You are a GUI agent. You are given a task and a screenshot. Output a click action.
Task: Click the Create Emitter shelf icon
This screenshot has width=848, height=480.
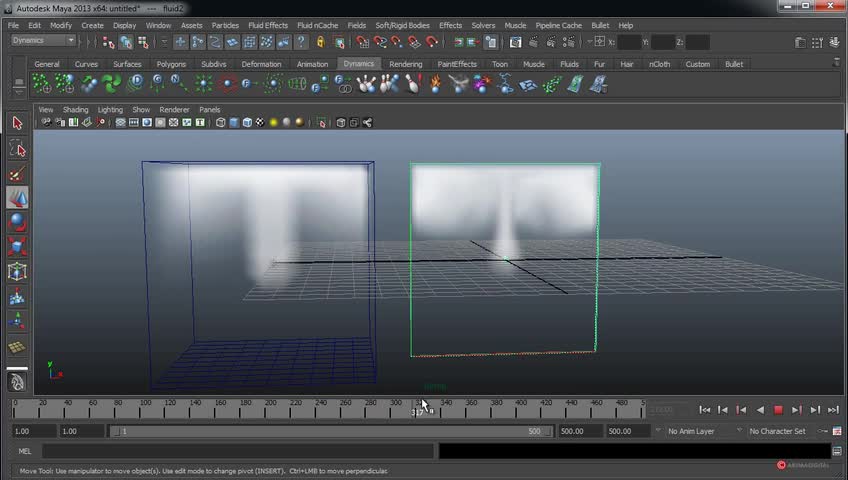63,85
